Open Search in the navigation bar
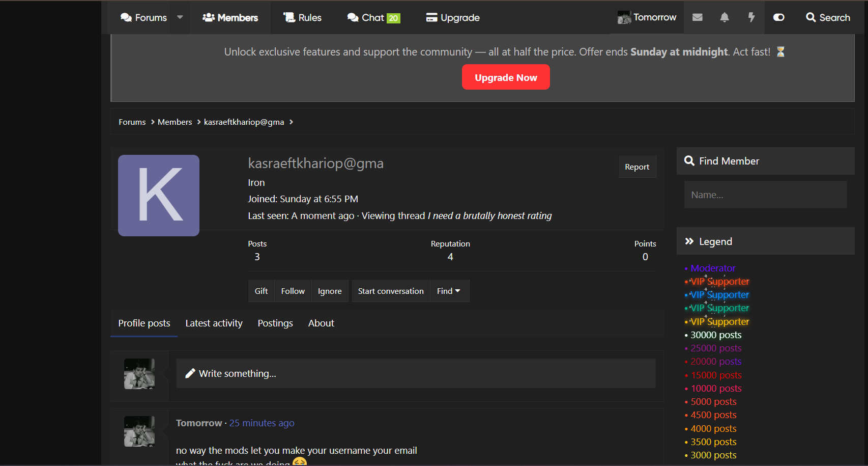This screenshot has height=466, width=868. tap(828, 17)
